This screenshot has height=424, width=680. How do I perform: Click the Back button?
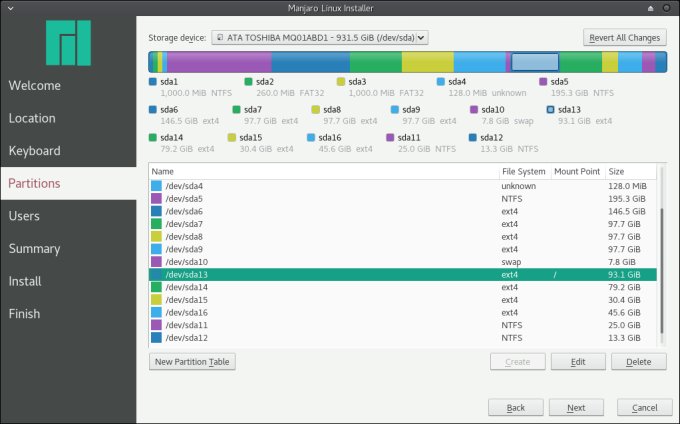[516, 408]
